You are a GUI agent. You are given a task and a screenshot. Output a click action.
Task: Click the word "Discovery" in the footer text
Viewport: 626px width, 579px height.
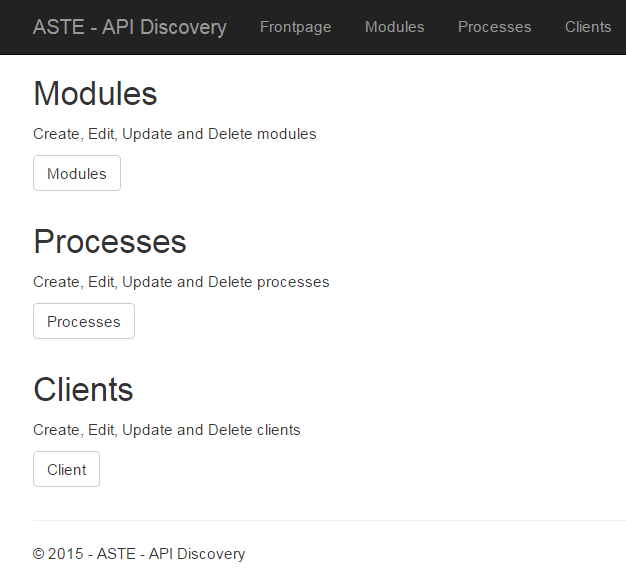211,554
